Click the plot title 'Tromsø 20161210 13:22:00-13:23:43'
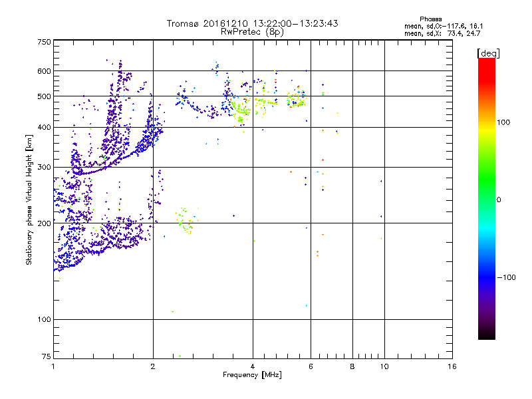Image resolution: width=532 pixels, height=399 pixels. [x=253, y=23]
